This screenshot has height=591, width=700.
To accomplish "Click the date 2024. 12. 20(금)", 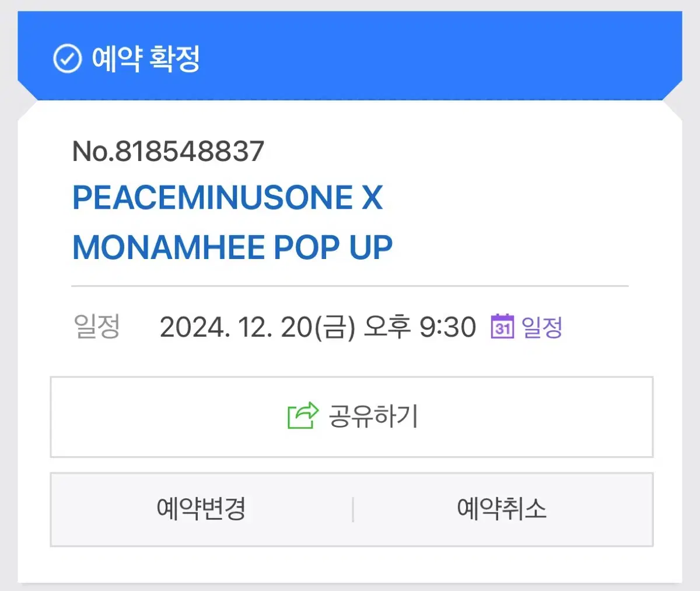I will (x=257, y=327).
